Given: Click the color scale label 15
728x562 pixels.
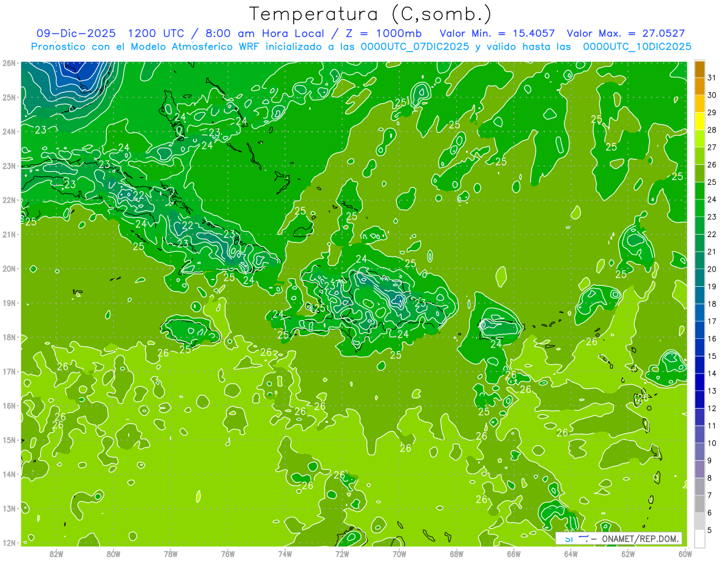Looking at the screenshot, I should point(712,356).
